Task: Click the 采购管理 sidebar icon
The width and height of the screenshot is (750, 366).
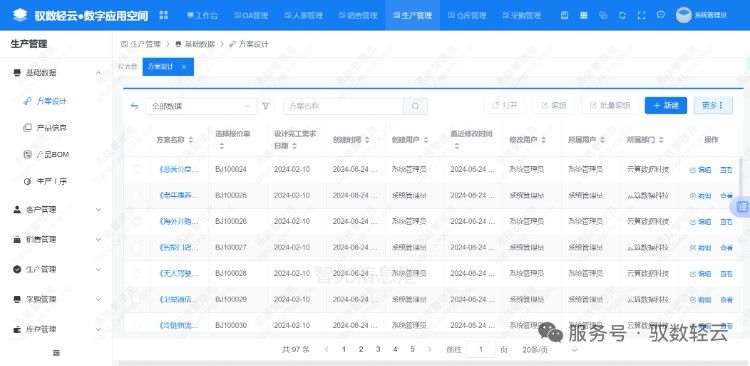Action: point(17,299)
